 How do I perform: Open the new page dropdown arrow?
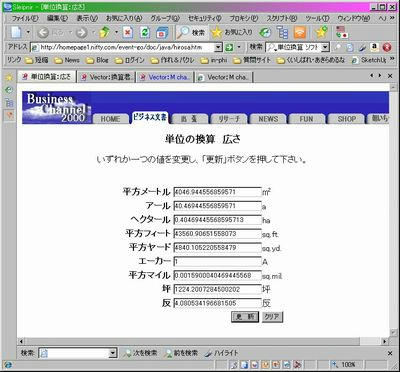click(x=28, y=32)
